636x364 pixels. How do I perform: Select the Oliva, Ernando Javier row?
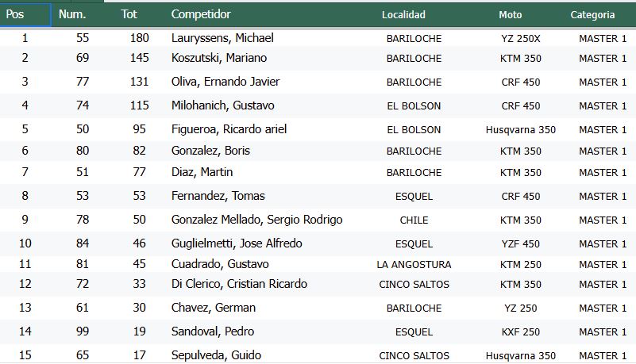coord(225,82)
